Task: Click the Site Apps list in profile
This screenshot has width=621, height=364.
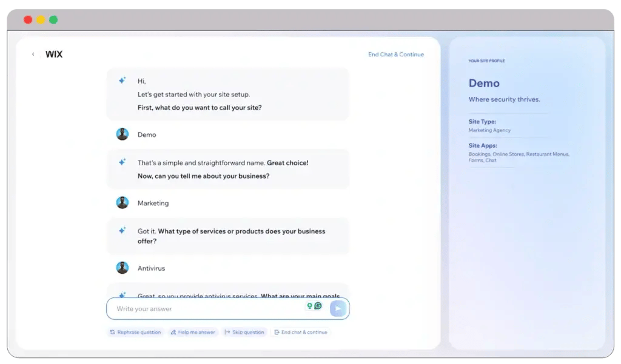Action: pos(519,157)
